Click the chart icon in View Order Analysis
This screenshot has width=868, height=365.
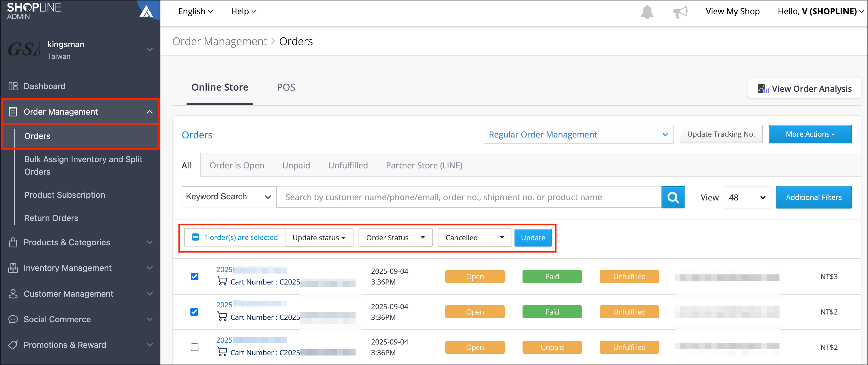click(x=763, y=89)
